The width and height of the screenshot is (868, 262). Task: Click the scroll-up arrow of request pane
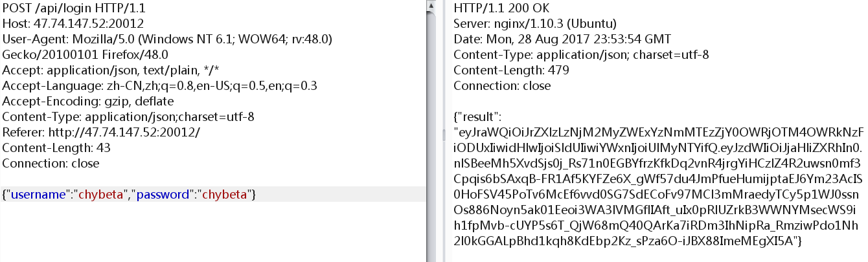[431, 5]
